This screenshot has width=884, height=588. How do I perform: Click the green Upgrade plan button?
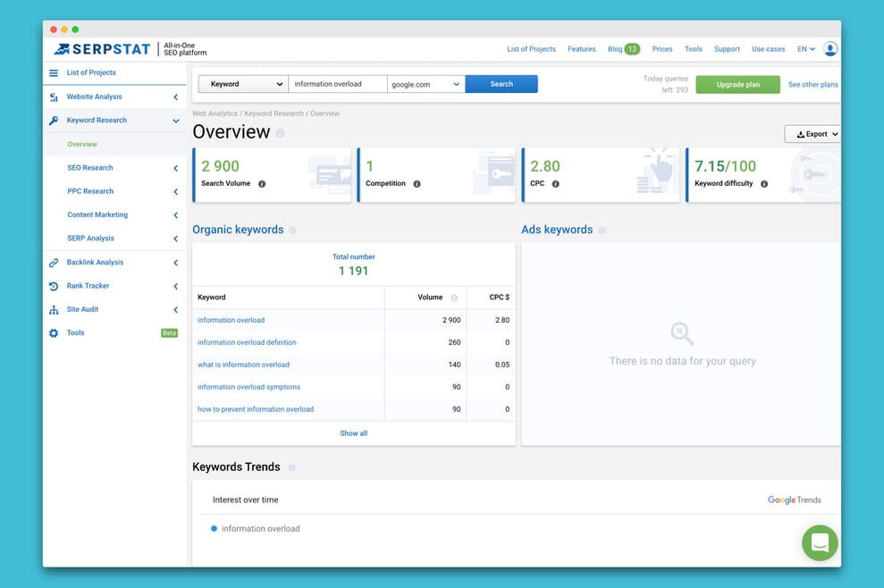pos(737,85)
